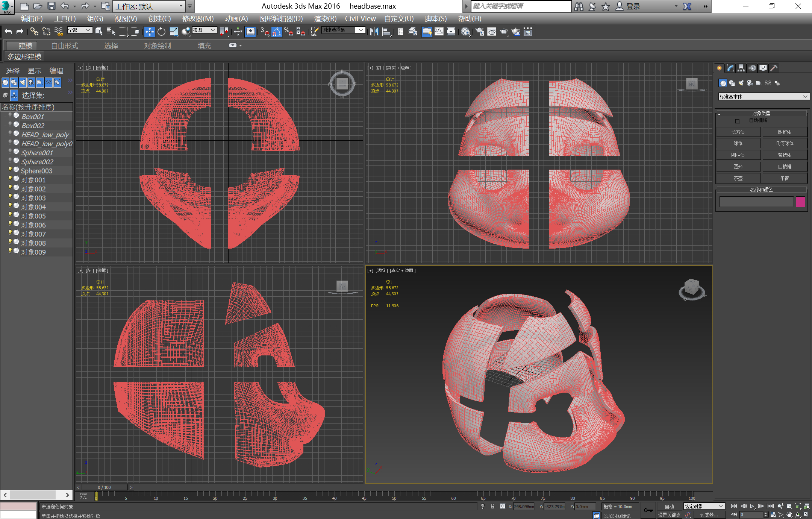Click the 长方体 button
812x519 pixels.
coord(738,132)
